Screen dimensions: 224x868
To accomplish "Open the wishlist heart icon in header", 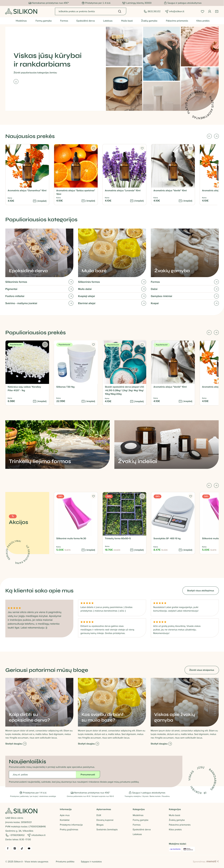I will click(203, 11).
